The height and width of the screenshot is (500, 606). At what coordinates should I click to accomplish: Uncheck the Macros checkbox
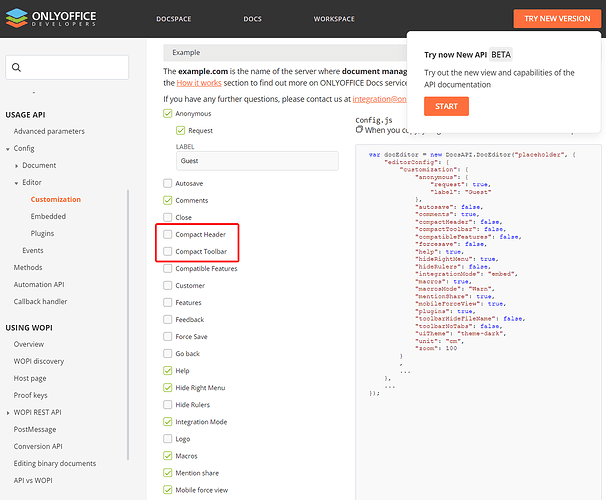(167, 456)
